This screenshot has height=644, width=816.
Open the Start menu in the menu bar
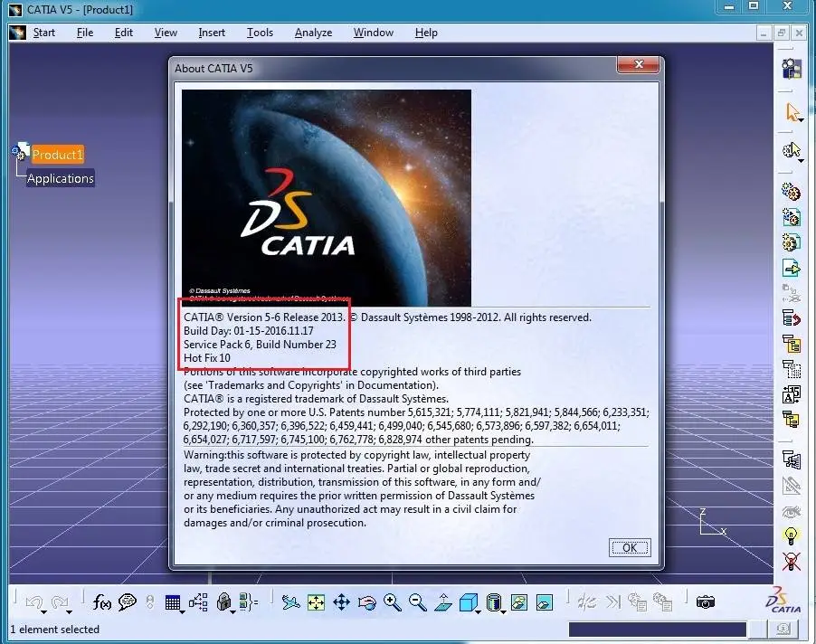(43, 33)
